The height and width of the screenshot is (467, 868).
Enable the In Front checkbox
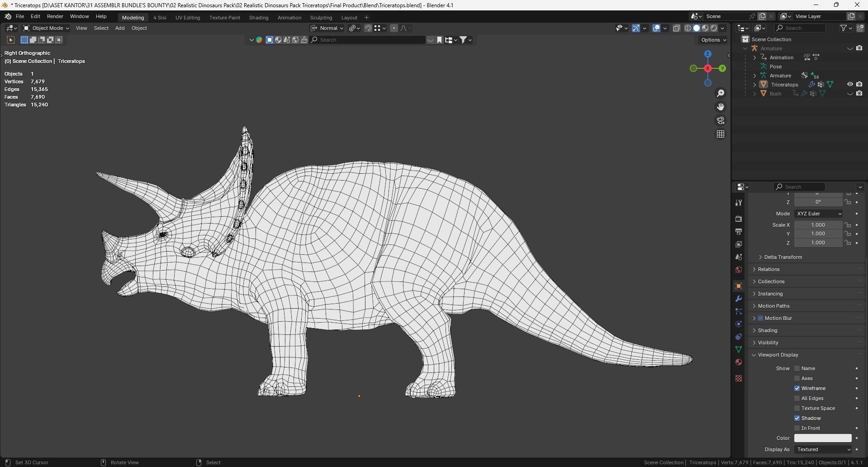pyautogui.click(x=797, y=428)
